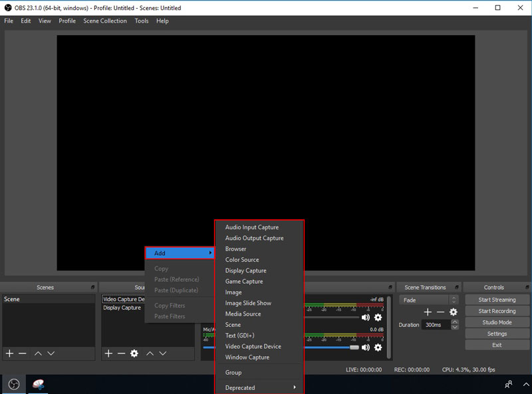This screenshot has height=394, width=532.
Task: Open Mic/Aux settings gear in mixer
Action: click(378, 347)
